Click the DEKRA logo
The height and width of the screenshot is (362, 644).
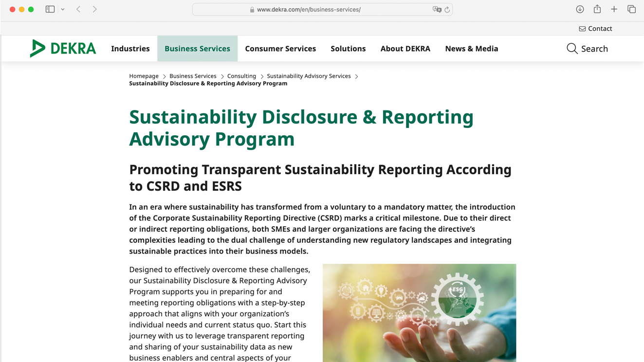(x=63, y=48)
